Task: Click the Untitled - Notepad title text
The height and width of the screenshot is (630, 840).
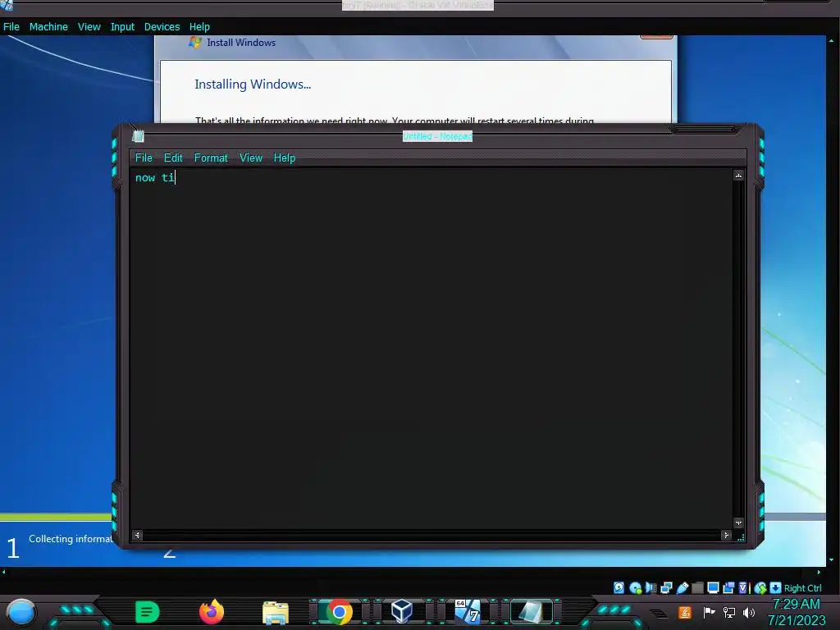Action: (x=437, y=136)
